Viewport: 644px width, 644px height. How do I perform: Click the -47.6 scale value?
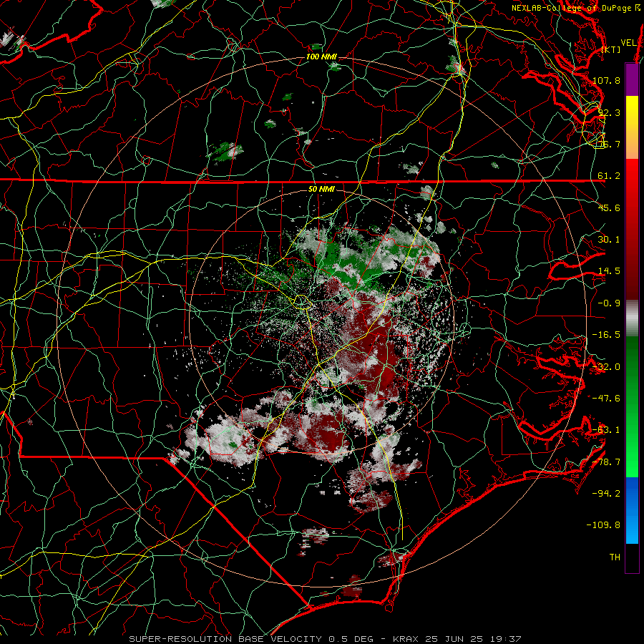coord(606,399)
